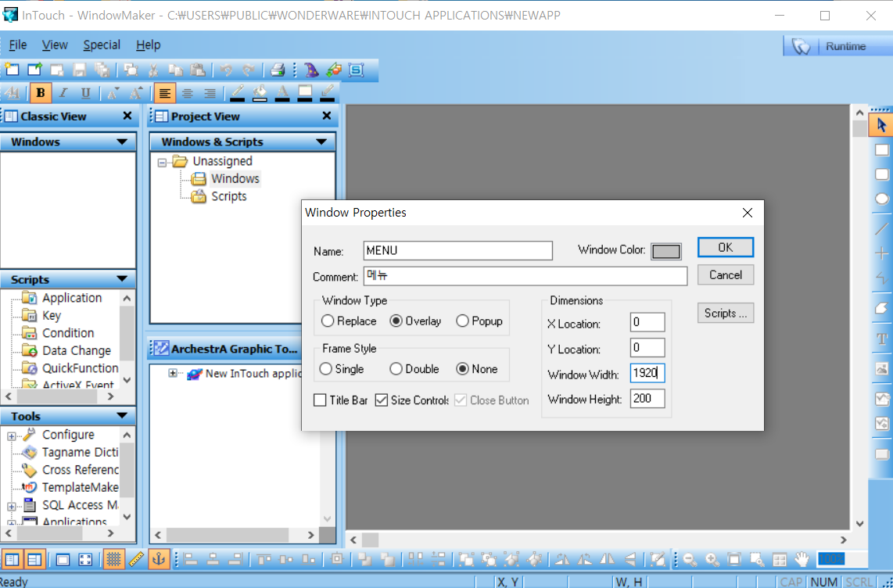Open the line color swatch tool
893x588 pixels.
tap(238, 93)
